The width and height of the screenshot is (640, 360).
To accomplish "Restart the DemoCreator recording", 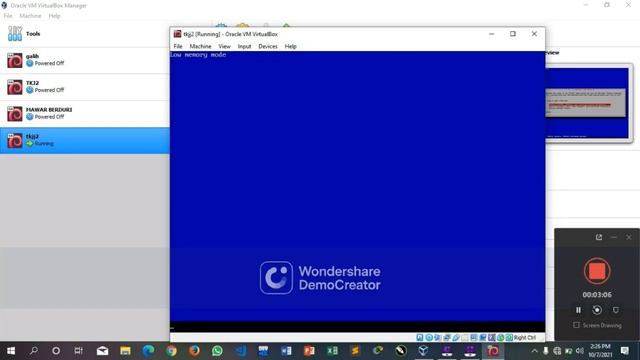I will click(x=597, y=310).
